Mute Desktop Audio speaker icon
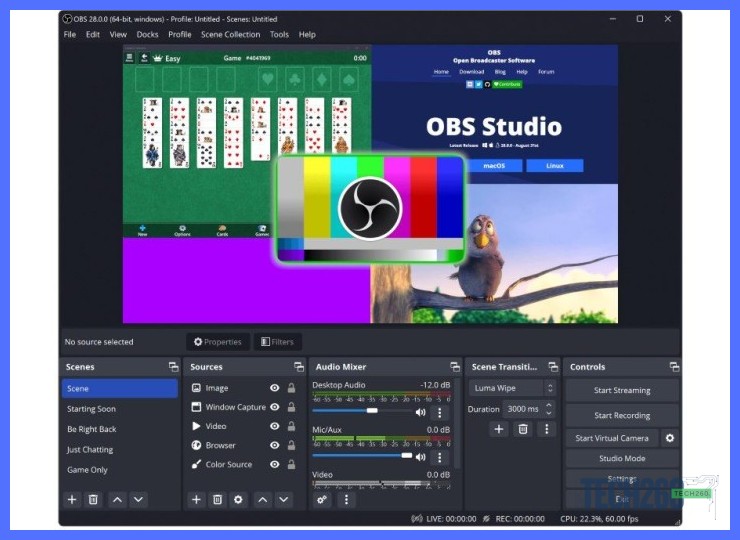Image resolution: width=740 pixels, height=540 pixels. (420, 413)
